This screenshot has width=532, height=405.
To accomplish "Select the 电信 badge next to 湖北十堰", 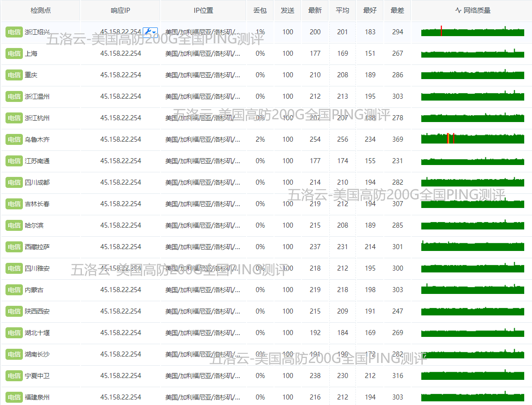I will tap(14, 333).
